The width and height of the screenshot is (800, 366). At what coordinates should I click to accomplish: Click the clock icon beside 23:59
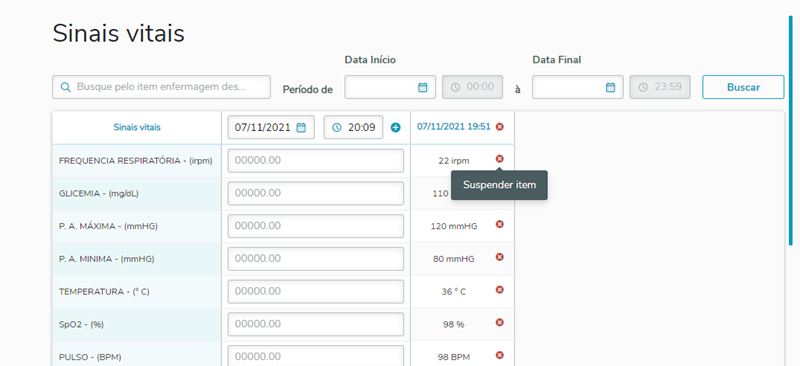tap(643, 87)
